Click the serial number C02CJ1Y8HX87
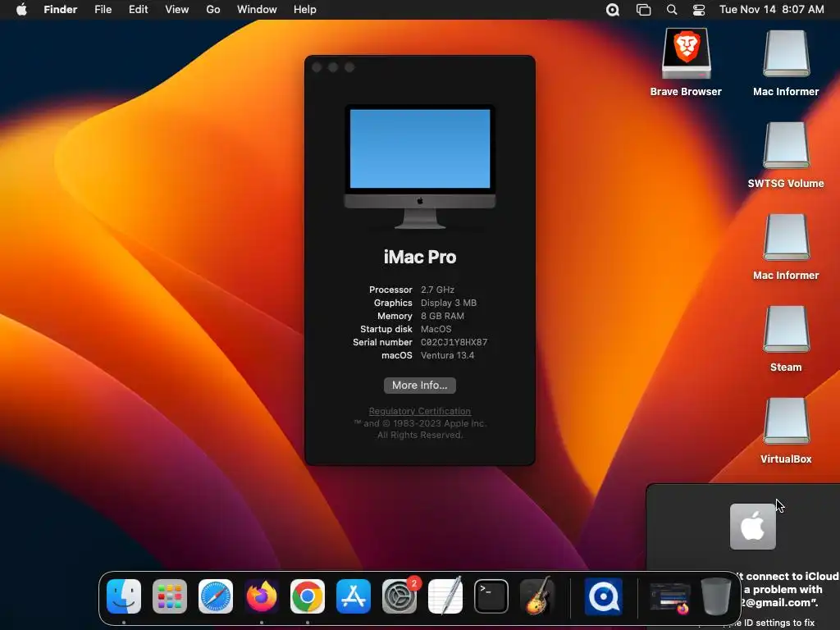The width and height of the screenshot is (840, 630). tap(454, 342)
